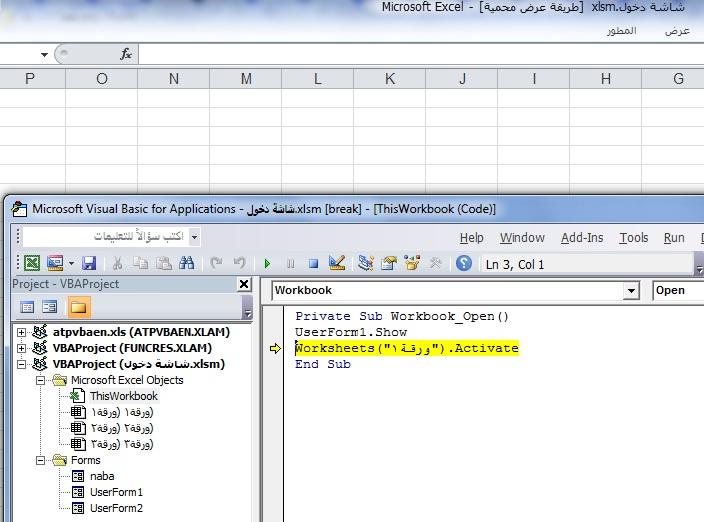Click the Copy icon in the VBA toolbar
The width and height of the screenshot is (704, 522).
click(141, 263)
